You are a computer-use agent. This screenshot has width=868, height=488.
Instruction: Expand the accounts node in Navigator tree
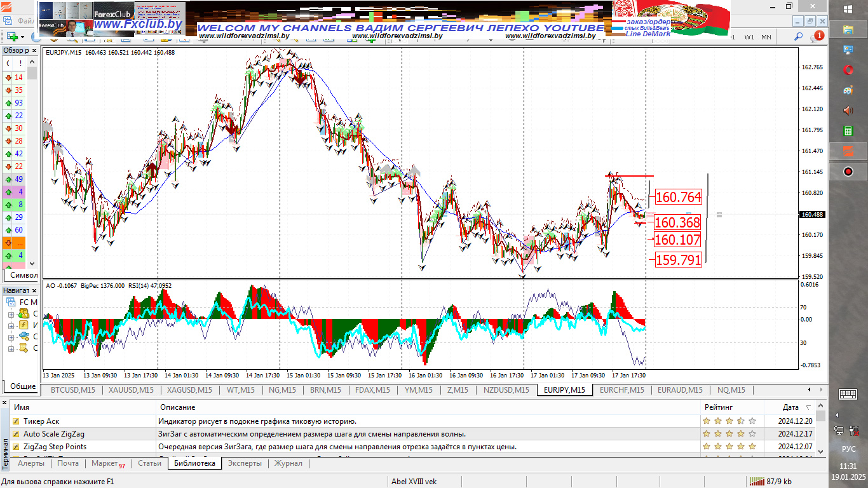click(x=11, y=314)
